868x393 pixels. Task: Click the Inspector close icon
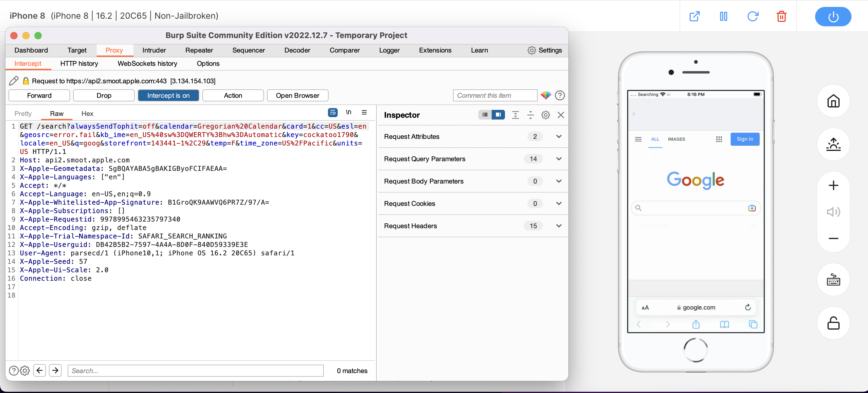click(x=561, y=115)
